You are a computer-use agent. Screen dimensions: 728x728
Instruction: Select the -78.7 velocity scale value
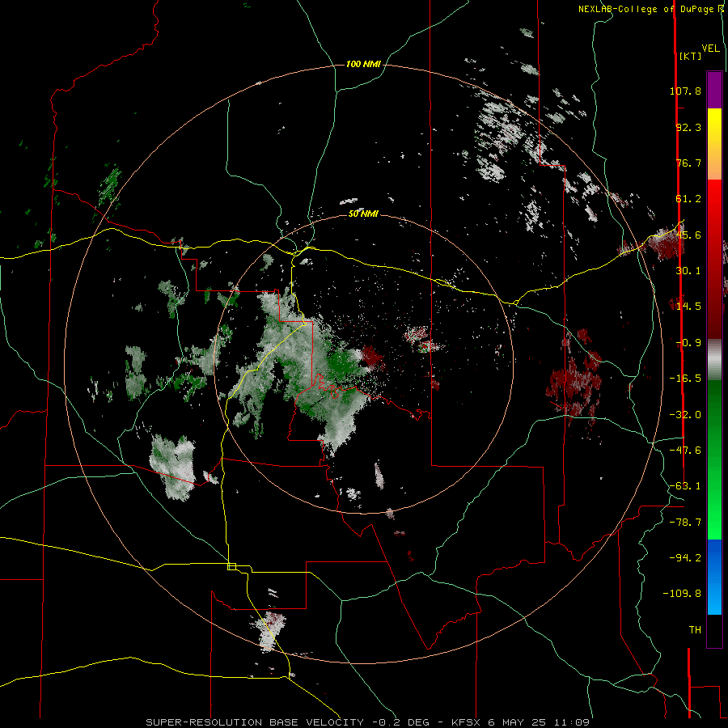coord(685,523)
